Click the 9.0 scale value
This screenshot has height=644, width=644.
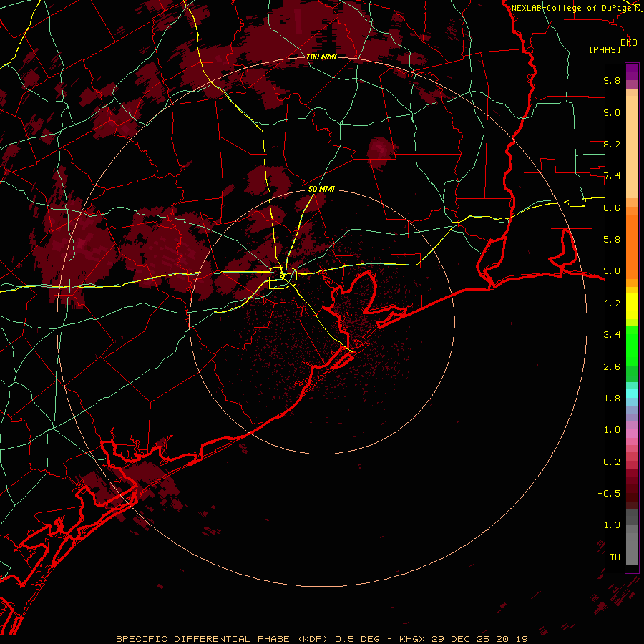612,112
